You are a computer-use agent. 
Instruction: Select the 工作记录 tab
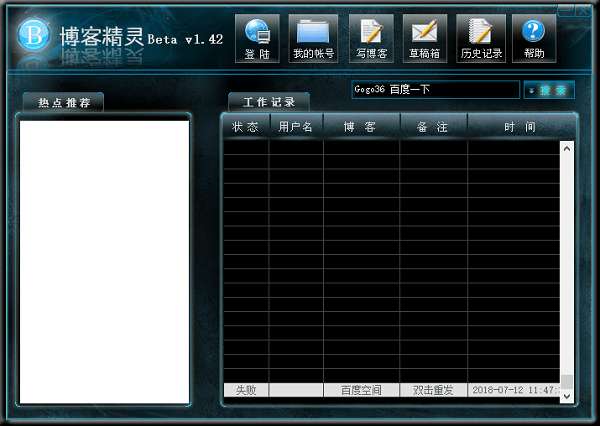[x=269, y=102]
